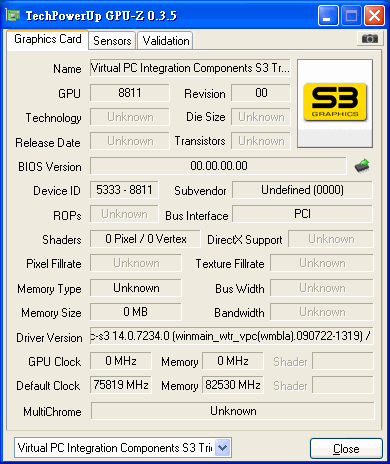Click the Bus Width field
The height and width of the screenshot is (464, 390).
(322, 288)
